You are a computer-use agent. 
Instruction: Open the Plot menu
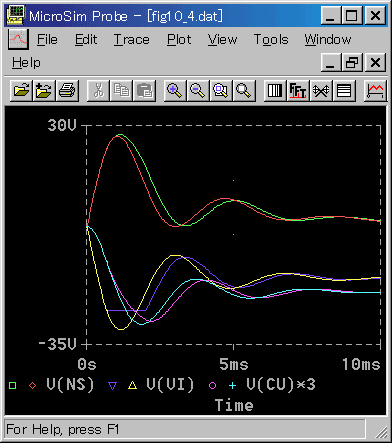tap(179, 40)
